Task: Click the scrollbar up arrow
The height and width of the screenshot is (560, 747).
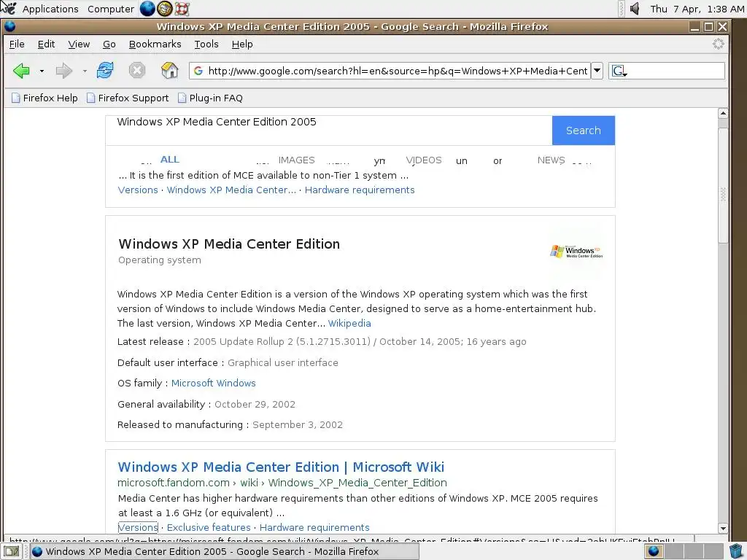Action: (723, 113)
